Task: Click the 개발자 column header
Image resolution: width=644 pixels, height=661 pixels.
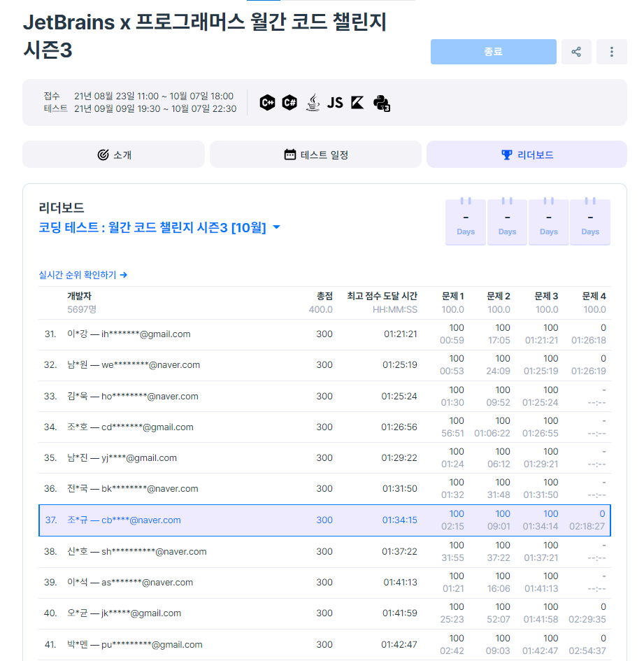Action: (x=79, y=296)
